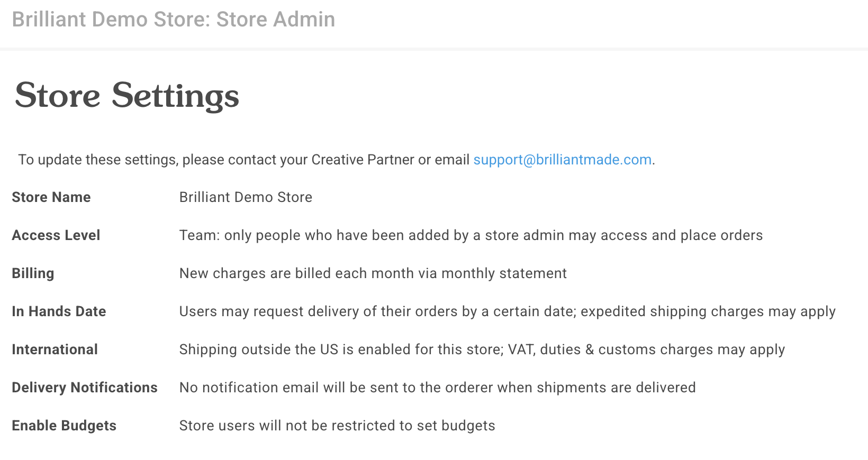Select the International label
Screen dimensions: 868x460
(55, 349)
